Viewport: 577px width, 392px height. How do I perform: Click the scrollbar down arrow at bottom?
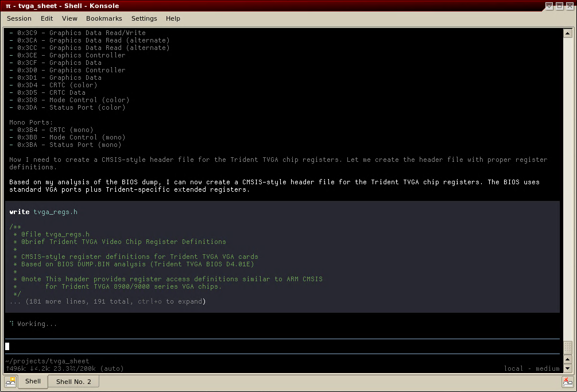tap(567, 368)
